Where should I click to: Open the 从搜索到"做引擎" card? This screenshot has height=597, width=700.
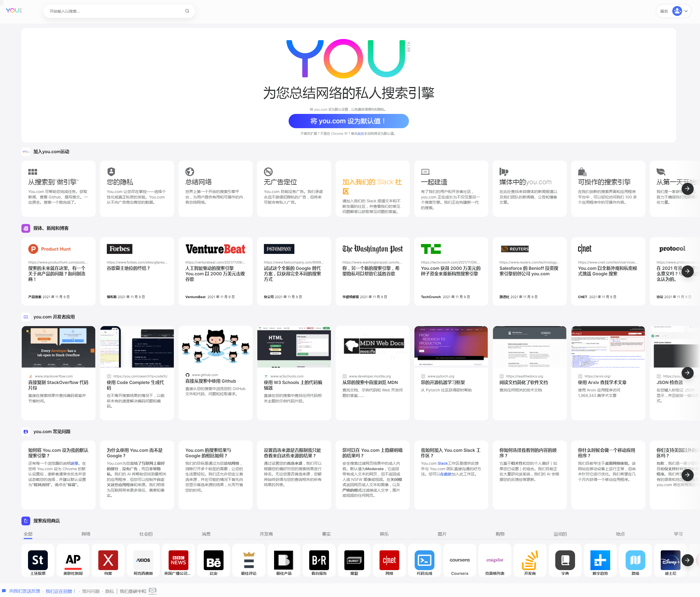58,188
